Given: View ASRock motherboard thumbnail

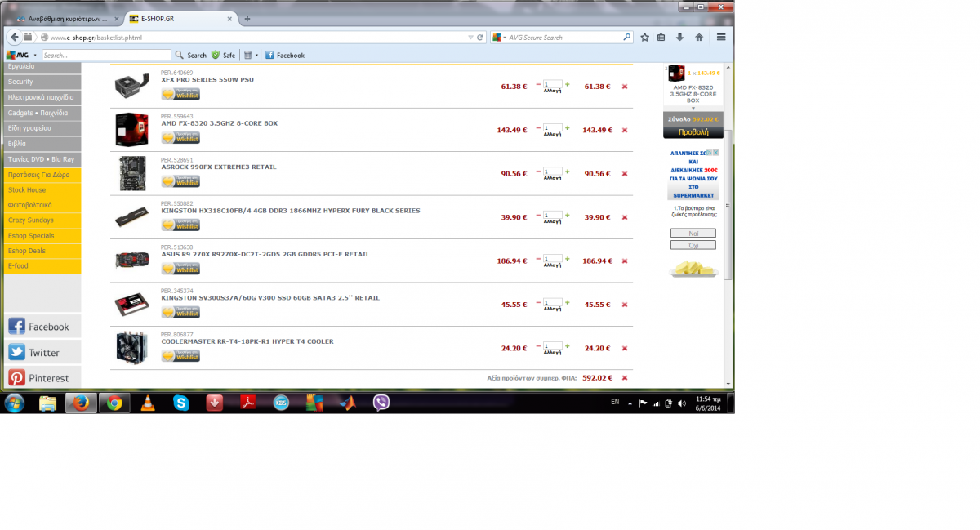Looking at the screenshot, I should (131, 173).
